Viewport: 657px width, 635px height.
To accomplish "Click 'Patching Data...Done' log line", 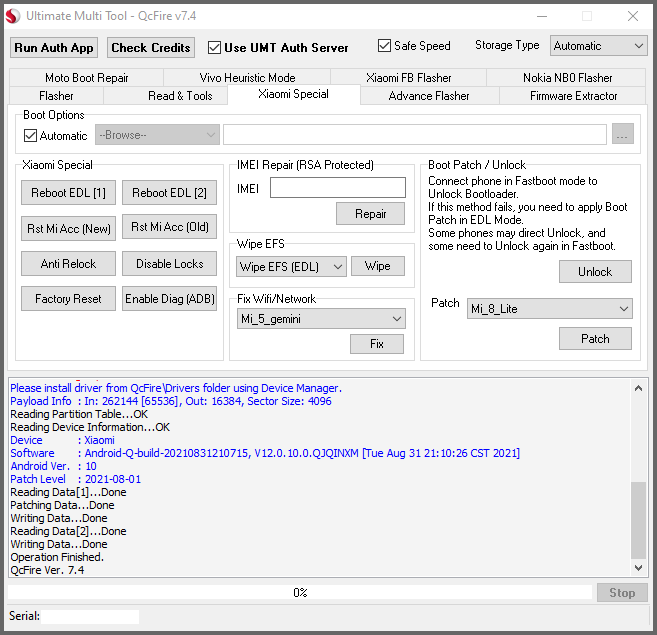I will click(x=62, y=505).
